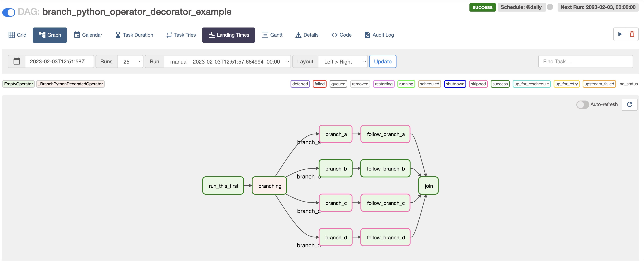Click the info icon next to Schedule: @daily
644x261 pixels.
[x=550, y=7]
